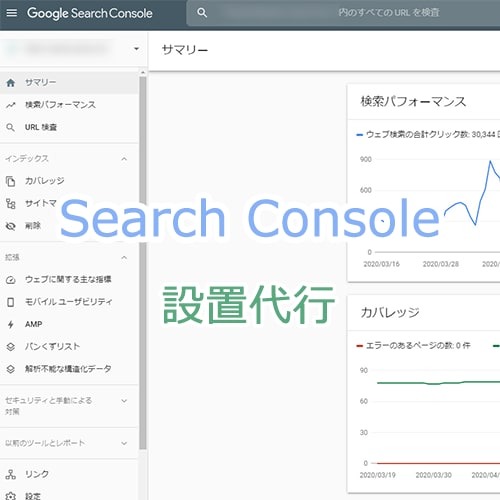
Task: Click the sitemap tree icon
Action: 11,203
